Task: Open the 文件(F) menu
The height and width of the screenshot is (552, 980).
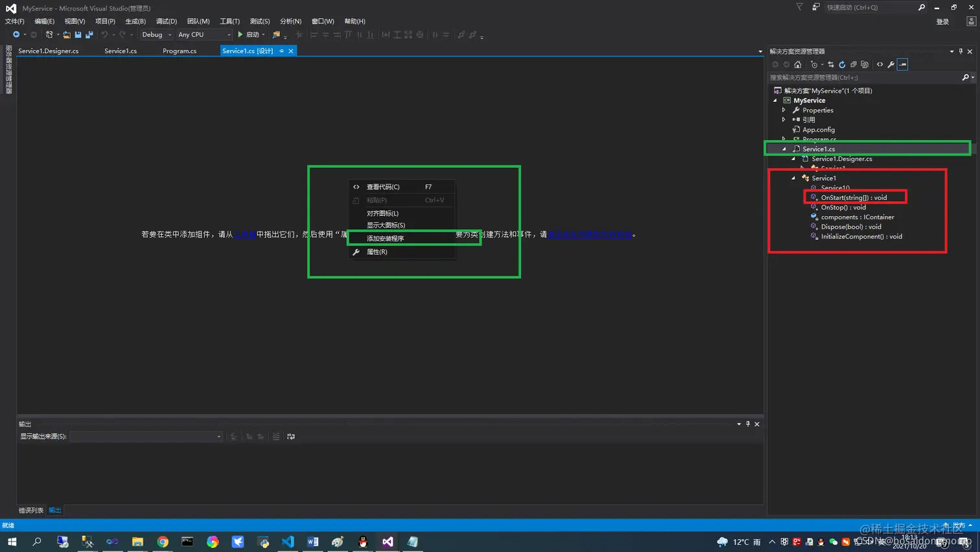Action: pyautogui.click(x=15, y=21)
